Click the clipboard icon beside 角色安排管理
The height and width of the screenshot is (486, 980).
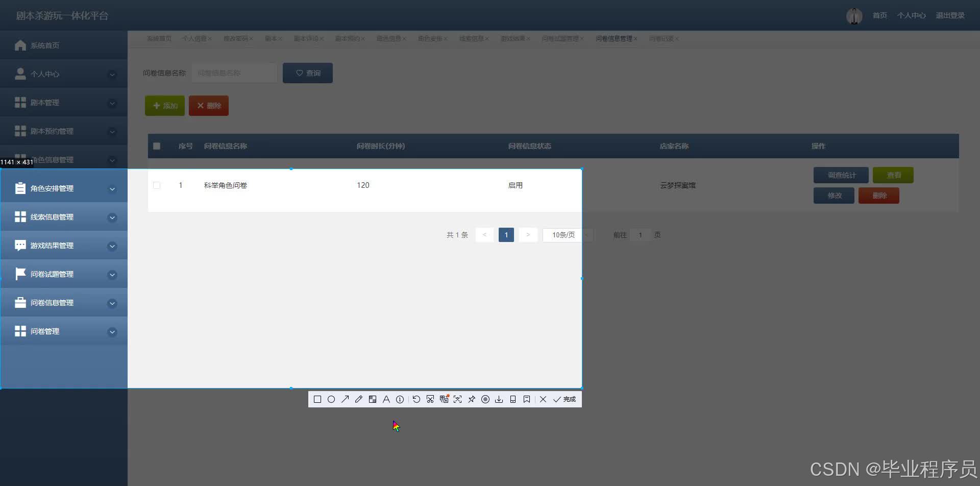(x=20, y=188)
